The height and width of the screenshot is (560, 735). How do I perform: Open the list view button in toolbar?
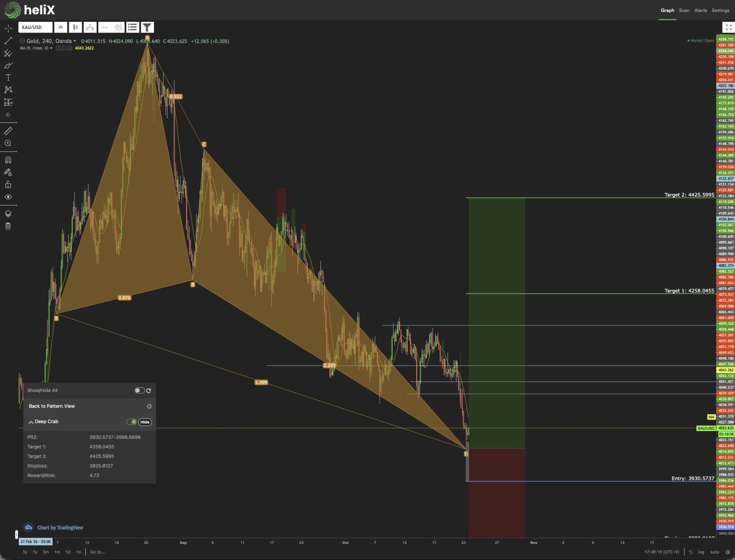[132, 27]
